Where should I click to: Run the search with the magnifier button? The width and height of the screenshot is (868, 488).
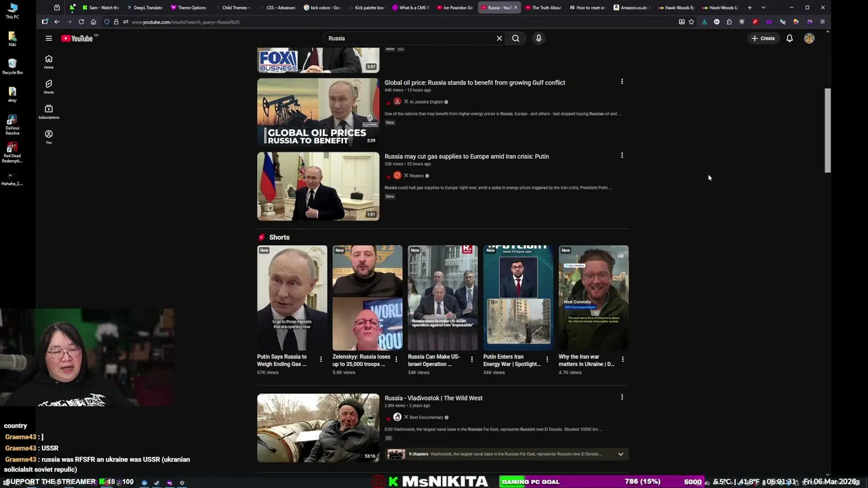[x=516, y=39]
